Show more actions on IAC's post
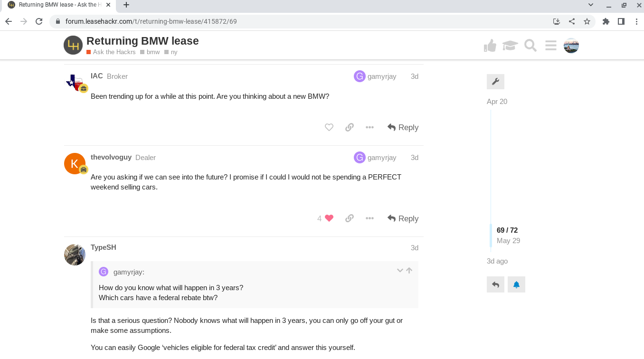This screenshot has height=359, width=644. 370,127
